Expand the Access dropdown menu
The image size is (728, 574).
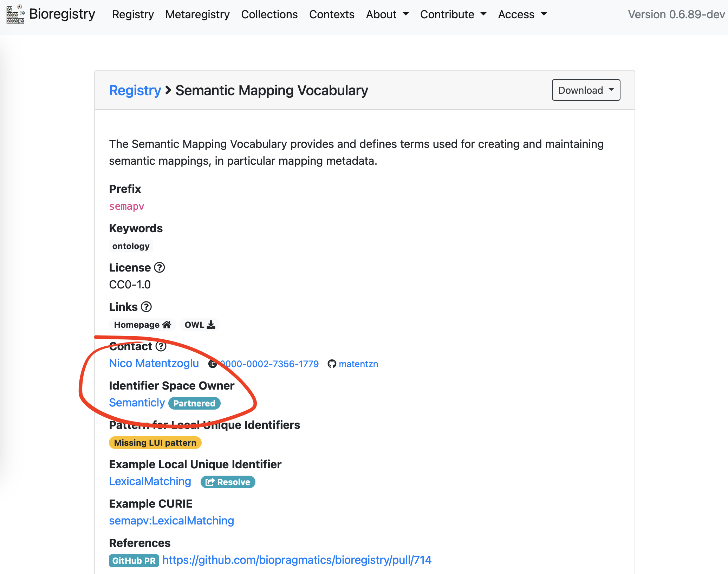click(x=522, y=14)
